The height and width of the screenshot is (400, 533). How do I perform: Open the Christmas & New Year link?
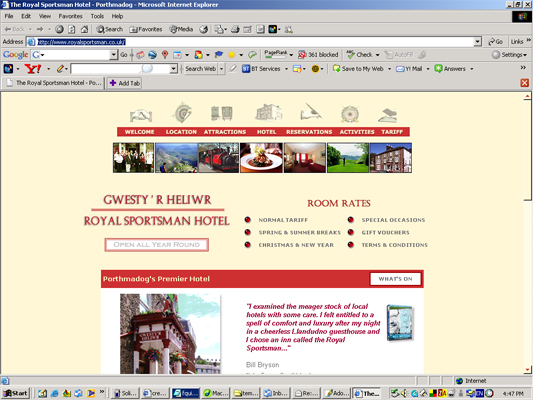tap(296, 245)
